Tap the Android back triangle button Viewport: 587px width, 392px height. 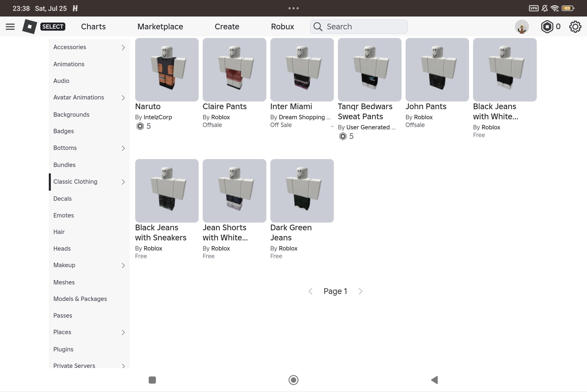[434, 380]
